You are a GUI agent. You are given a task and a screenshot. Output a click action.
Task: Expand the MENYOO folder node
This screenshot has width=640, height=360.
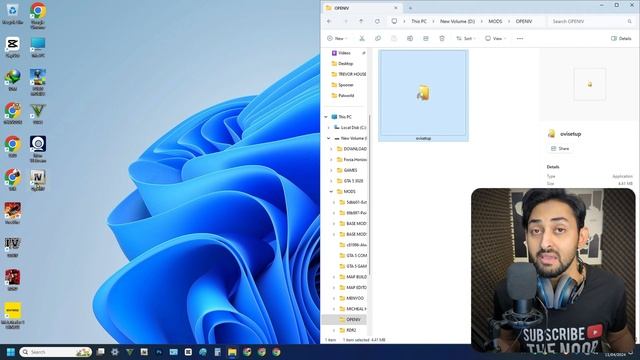click(x=334, y=298)
